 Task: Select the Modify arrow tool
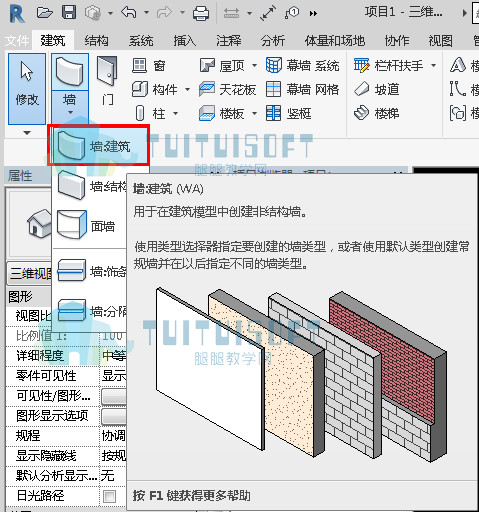click(27, 89)
